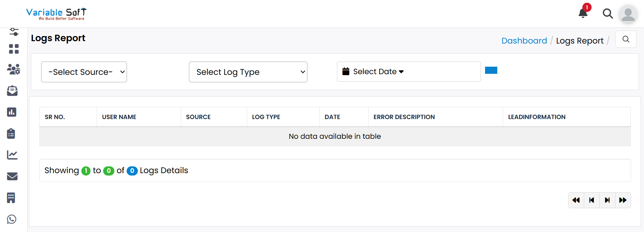Click the bar chart report sidebar icon
Image resolution: width=644 pixels, height=232 pixels.
pyautogui.click(x=12, y=112)
